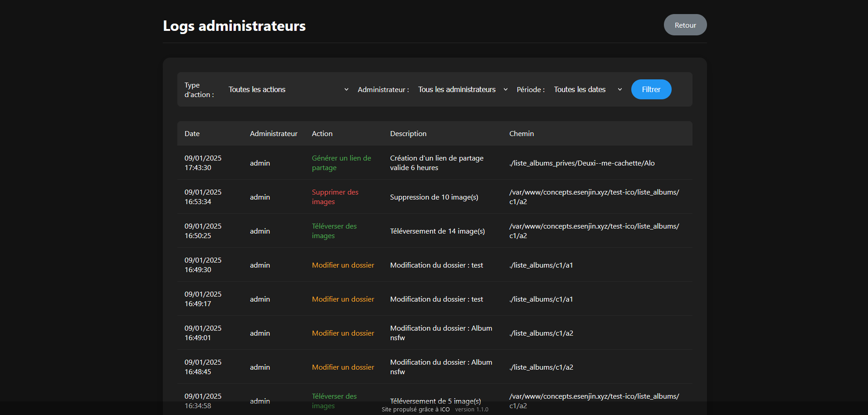The image size is (868, 415).
Task: Click the Administrateur column header
Action: (273, 133)
